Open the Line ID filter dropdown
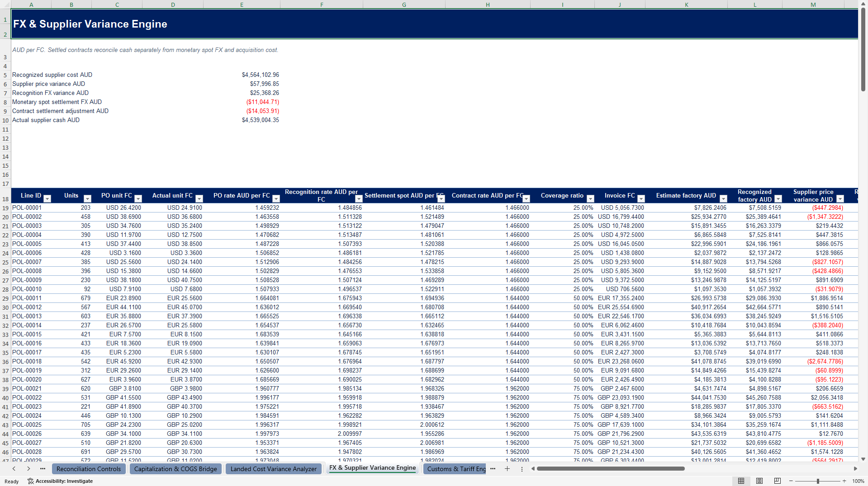 47,199
